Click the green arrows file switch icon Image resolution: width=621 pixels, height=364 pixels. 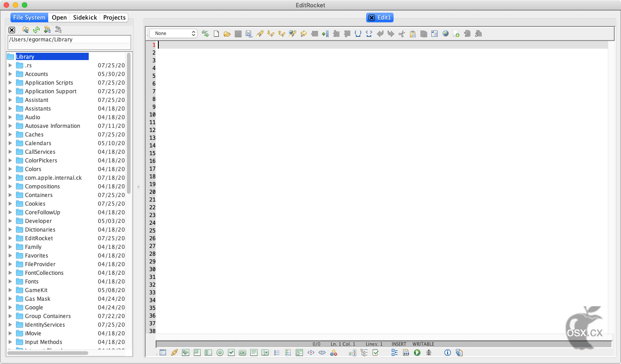click(x=205, y=34)
